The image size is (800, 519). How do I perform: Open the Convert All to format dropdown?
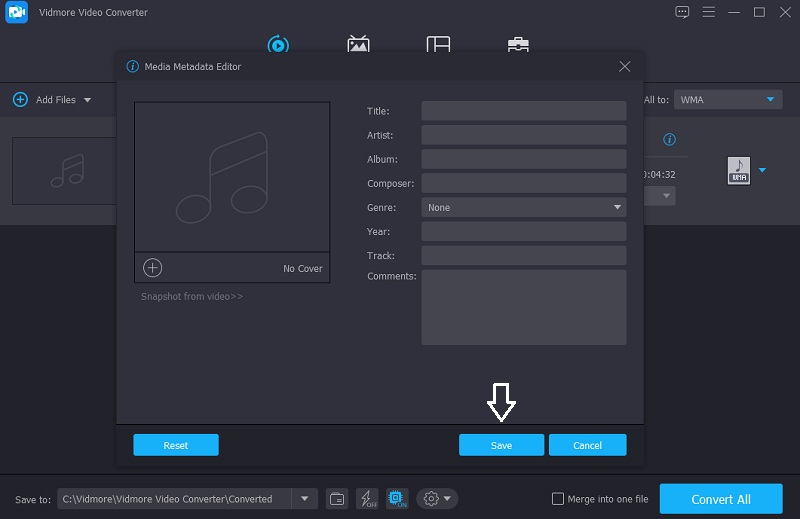(727, 100)
